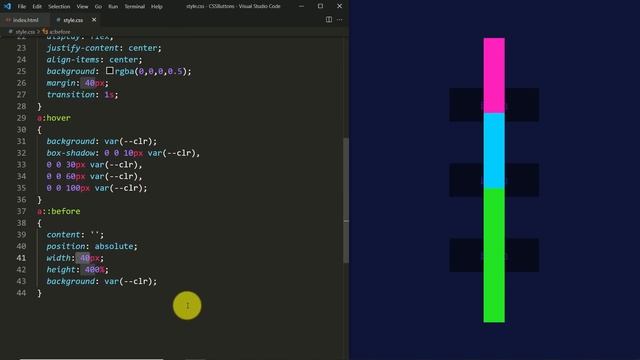Click the VS Code logo icon

[x=7, y=6]
